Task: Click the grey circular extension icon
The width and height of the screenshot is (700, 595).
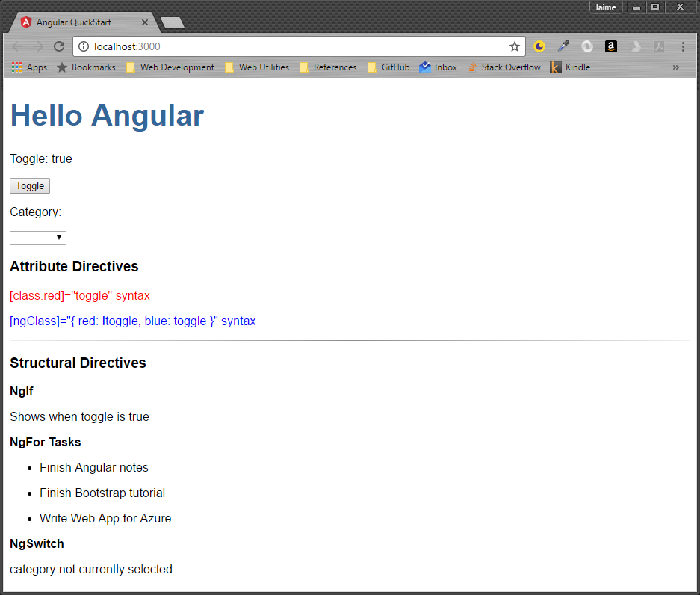Action: pos(587,46)
